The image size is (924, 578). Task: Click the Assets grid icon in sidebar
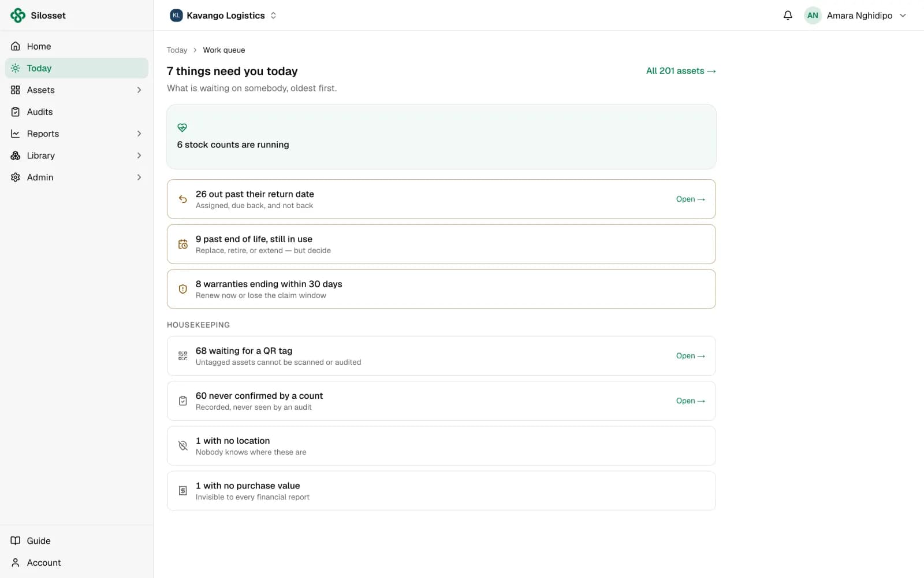pyautogui.click(x=16, y=90)
